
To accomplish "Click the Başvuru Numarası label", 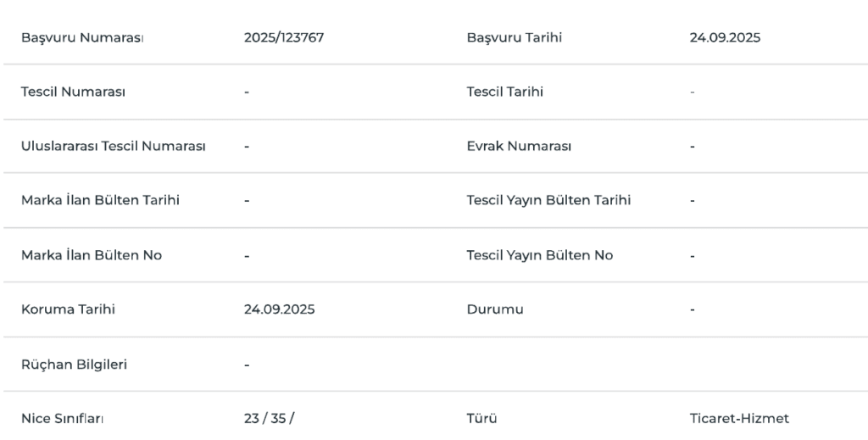I will pos(82,38).
